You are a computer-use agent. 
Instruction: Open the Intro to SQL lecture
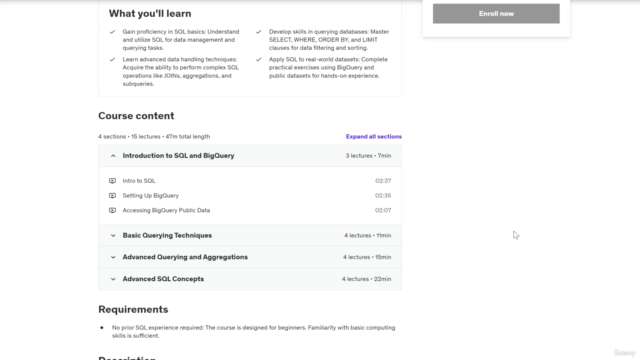coord(139,181)
